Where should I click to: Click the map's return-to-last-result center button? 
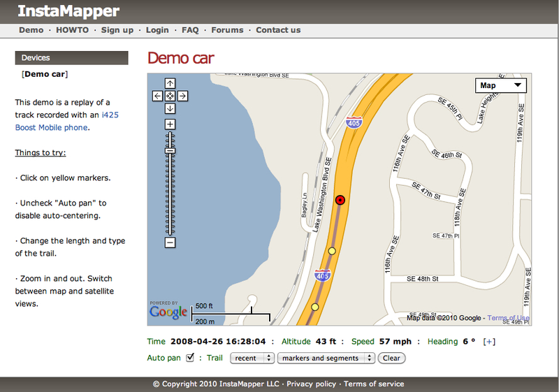(170, 96)
